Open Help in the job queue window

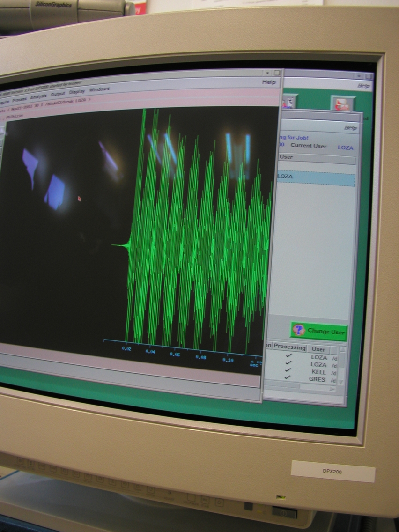coord(350,127)
